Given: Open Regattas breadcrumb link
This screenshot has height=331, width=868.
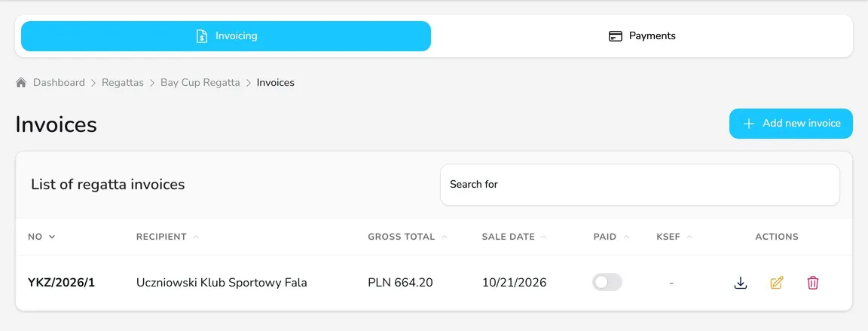Looking at the screenshot, I should [122, 82].
